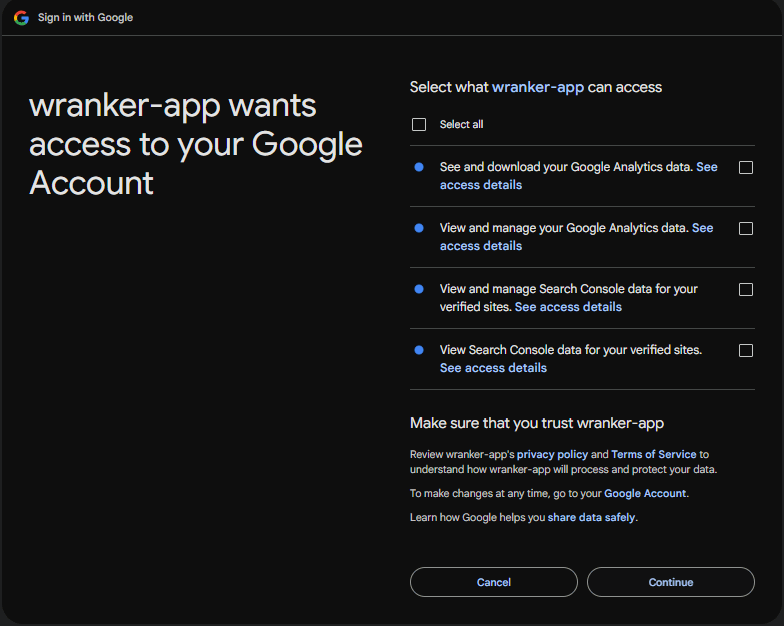Check the Select all checkbox
784x626 pixels.
coord(418,124)
